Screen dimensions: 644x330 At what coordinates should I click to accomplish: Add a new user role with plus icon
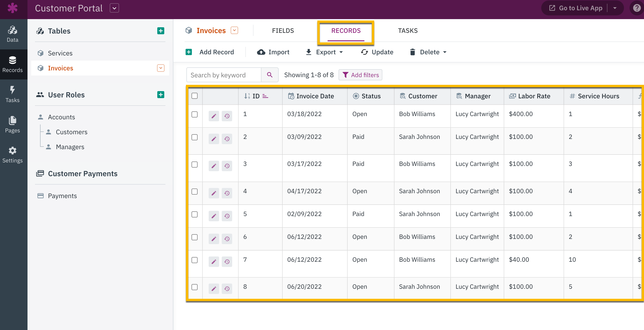pos(161,95)
